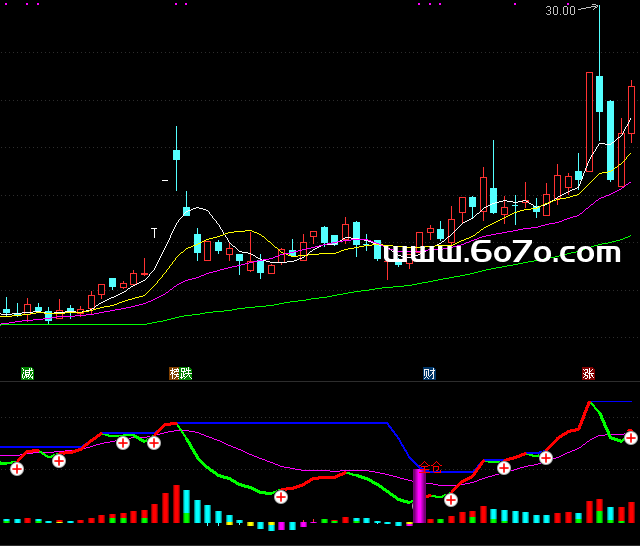Click the 30.00 high price label
The height and width of the screenshot is (546, 640).
coord(560,11)
